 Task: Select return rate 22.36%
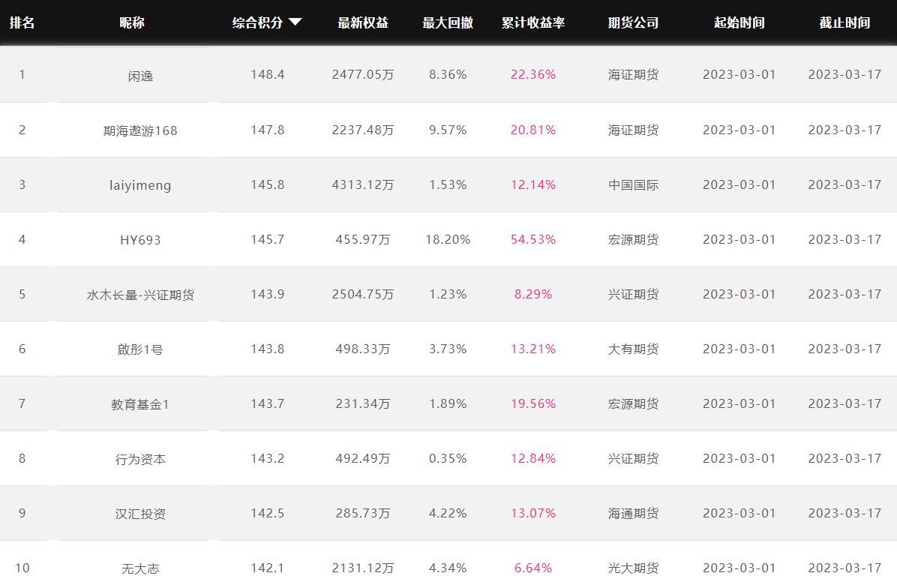(x=533, y=75)
